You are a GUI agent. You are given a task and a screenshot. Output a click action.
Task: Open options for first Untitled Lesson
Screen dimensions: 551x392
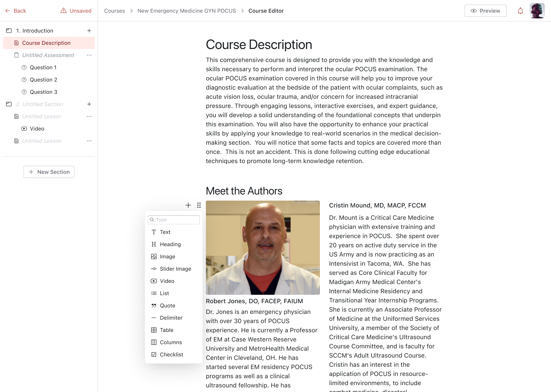(x=89, y=116)
